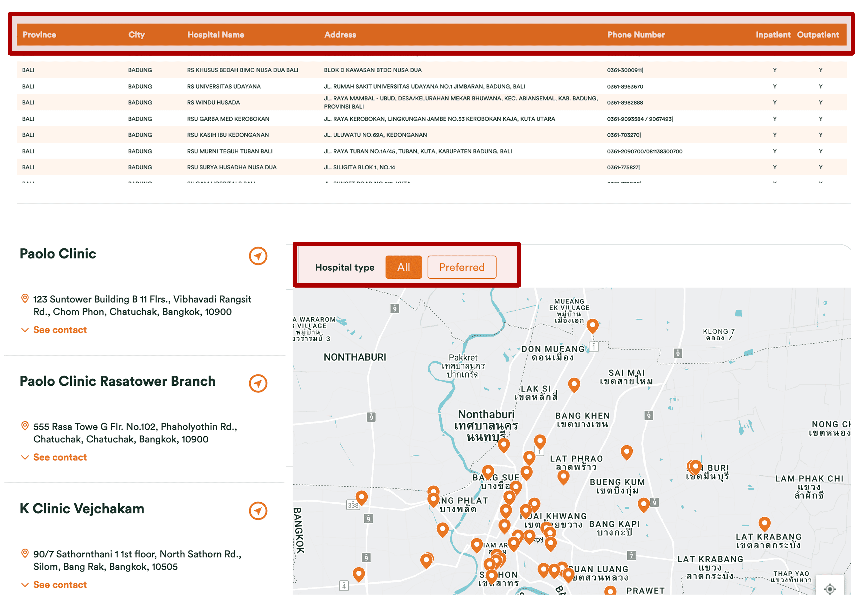
Task: Click K Clinic Vejchakam title
Action: point(82,509)
